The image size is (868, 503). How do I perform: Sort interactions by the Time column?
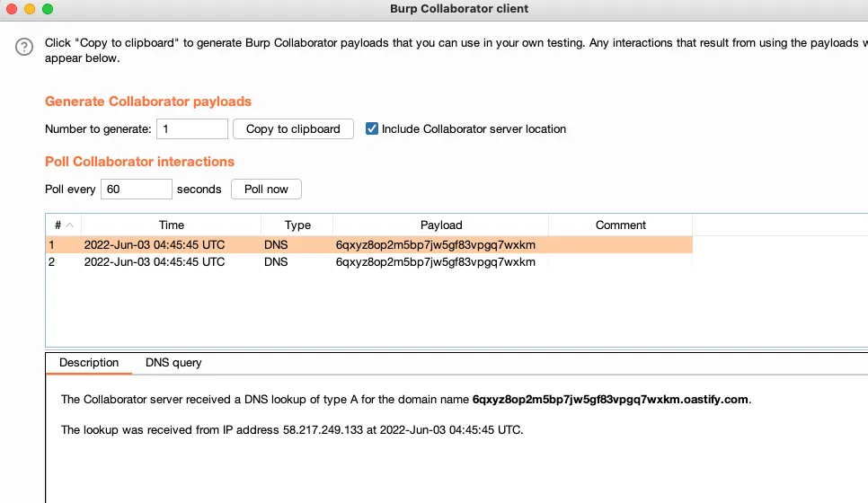pos(171,225)
